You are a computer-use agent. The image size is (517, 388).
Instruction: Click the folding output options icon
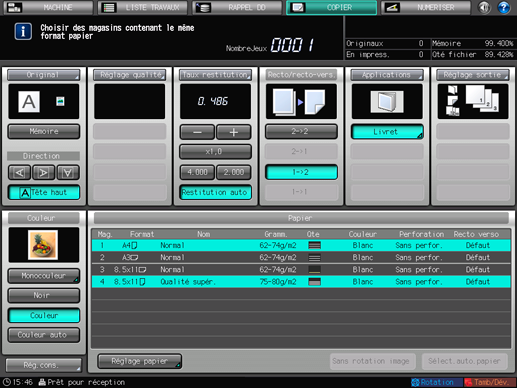[452, 101]
